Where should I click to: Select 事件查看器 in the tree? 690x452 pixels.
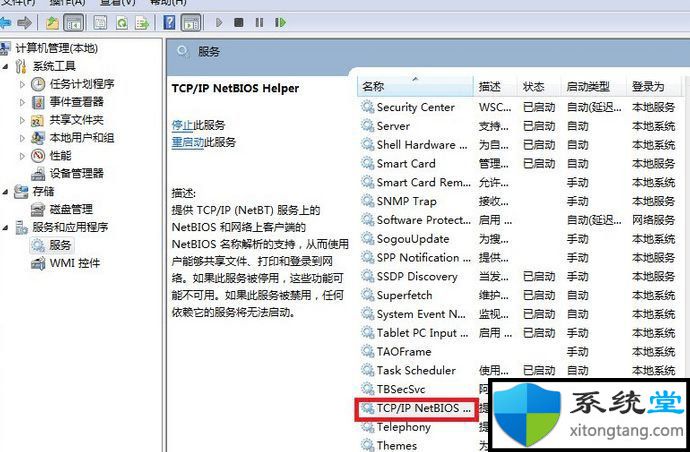tap(77, 102)
